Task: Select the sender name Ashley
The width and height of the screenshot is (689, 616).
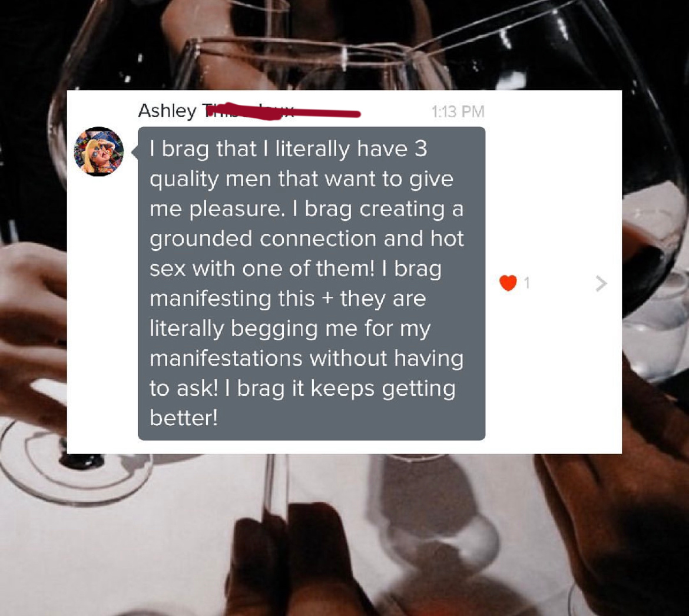Action: pos(167,111)
